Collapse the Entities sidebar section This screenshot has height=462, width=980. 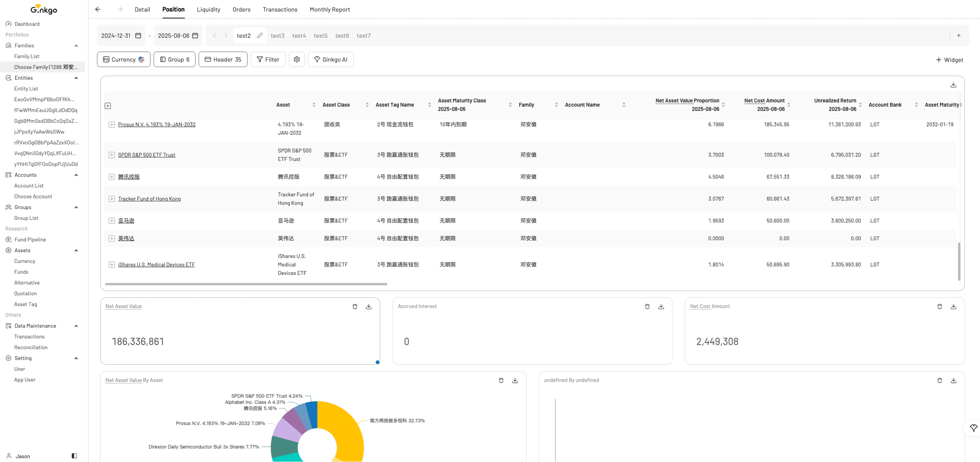tap(76, 78)
